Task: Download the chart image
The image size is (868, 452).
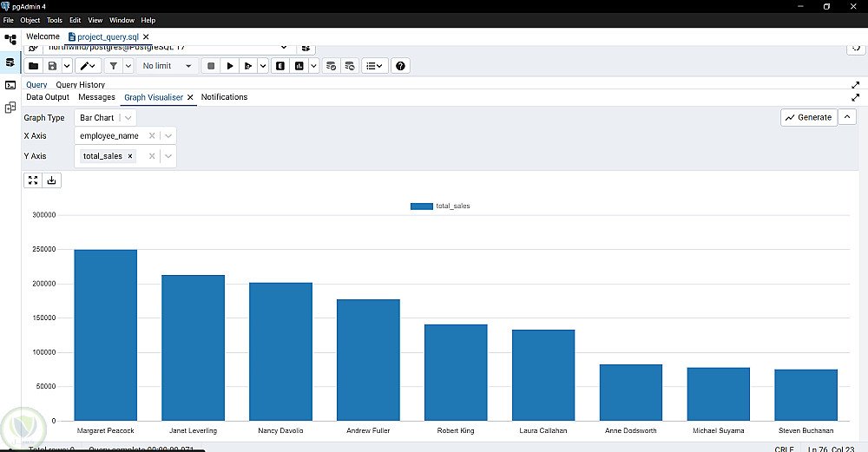Action: coord(51,180)
